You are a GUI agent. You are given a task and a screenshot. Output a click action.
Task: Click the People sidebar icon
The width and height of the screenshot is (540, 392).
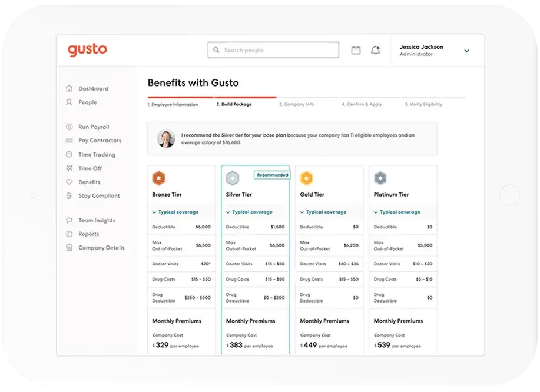coord(69,102)
